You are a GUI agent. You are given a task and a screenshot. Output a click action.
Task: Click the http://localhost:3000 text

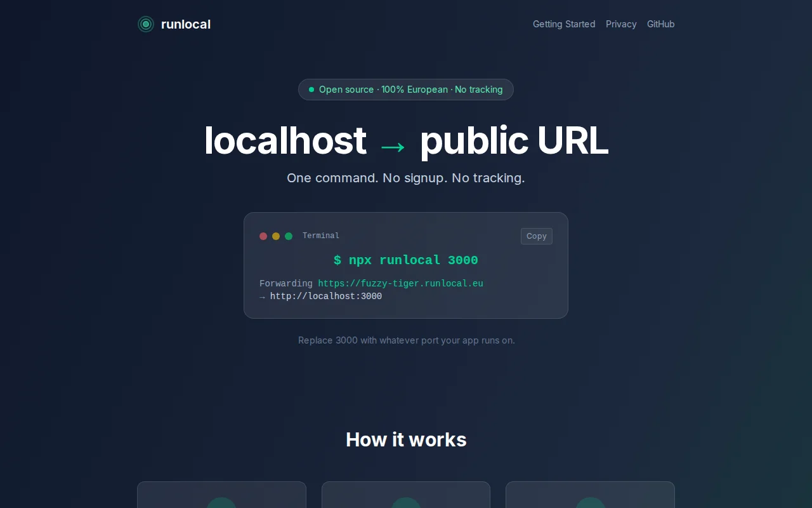[x=326, y=297]
